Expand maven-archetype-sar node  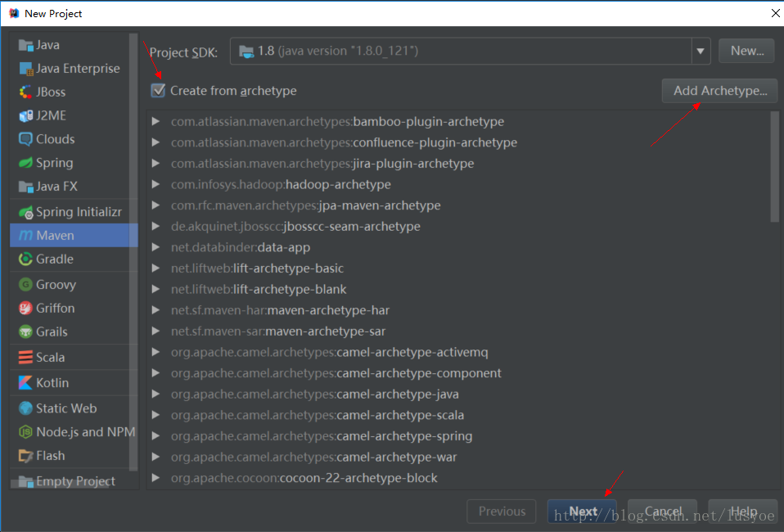click(x=156, y=331)
